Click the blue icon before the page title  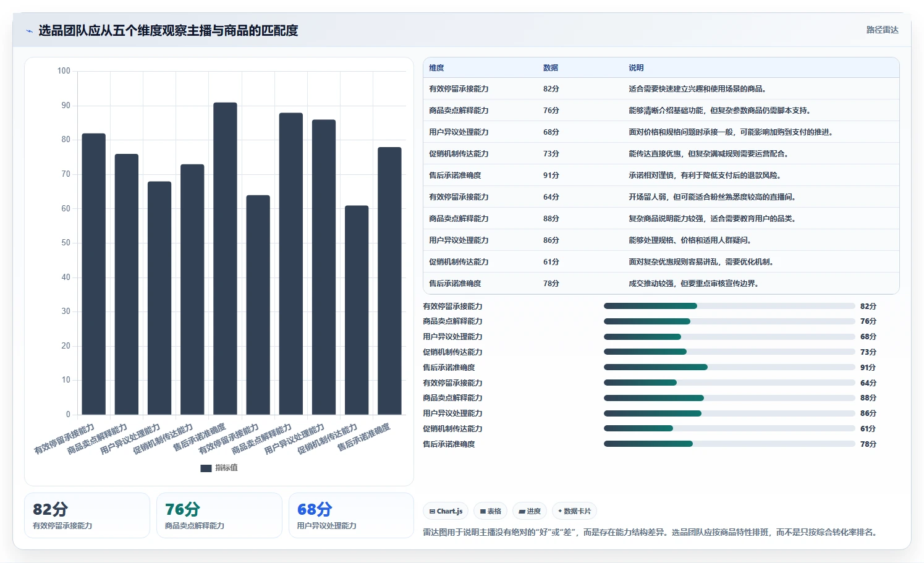point(29,31)
